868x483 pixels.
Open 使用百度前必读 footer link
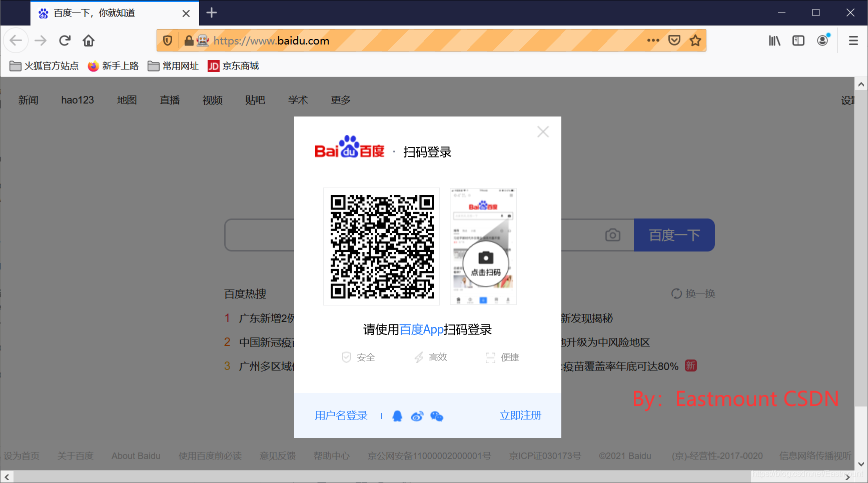coord(210,456)
